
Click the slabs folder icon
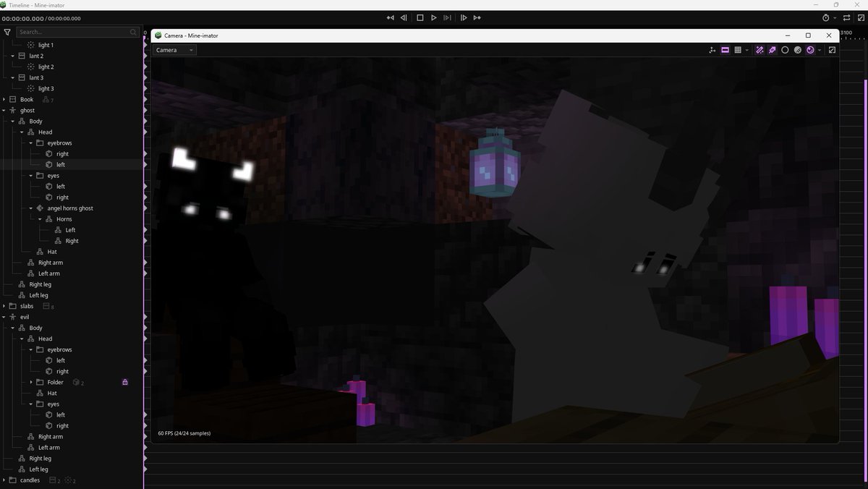point(13,306)
